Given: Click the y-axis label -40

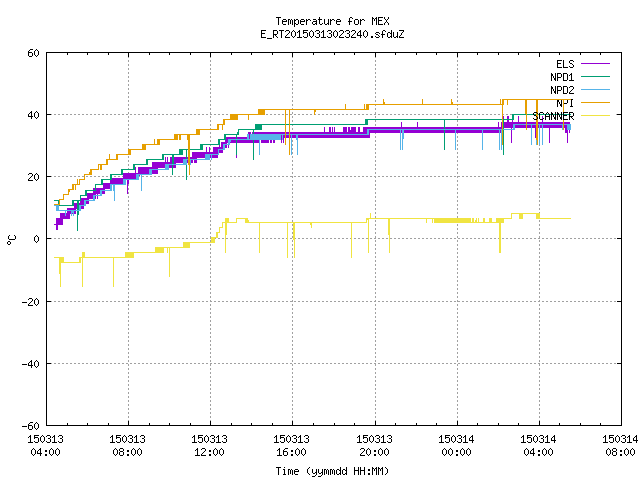Looking at the screenshot, I should 31,364.
